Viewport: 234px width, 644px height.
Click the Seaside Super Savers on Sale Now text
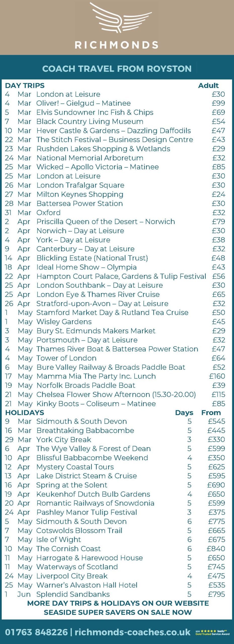118,612
